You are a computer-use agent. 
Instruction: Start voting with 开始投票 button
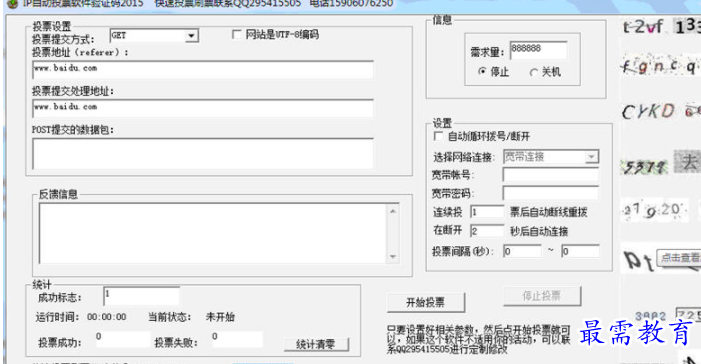[x=426, y=303]
